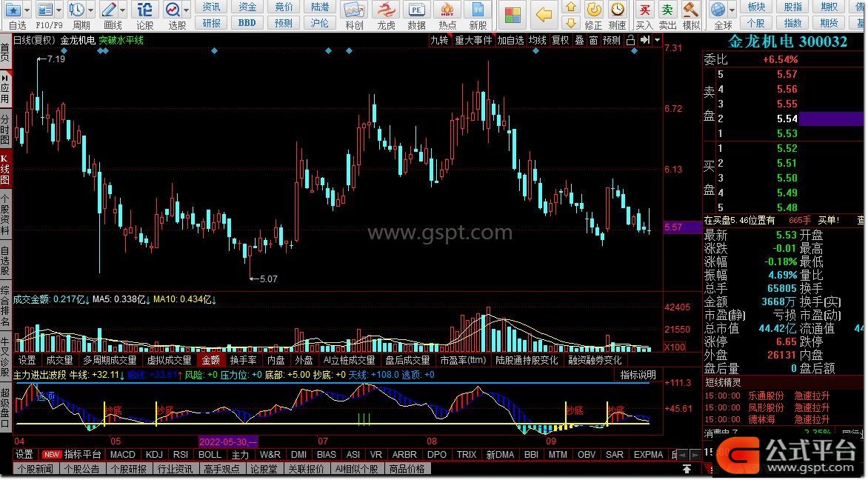Toggle 复权 price adjustment

click(561, 41)
